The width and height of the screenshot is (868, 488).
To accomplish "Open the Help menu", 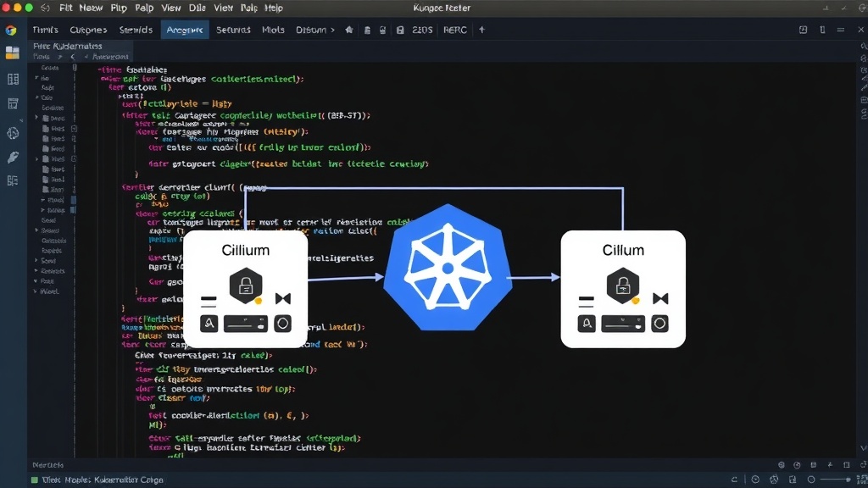I will [x=274, y=8].
